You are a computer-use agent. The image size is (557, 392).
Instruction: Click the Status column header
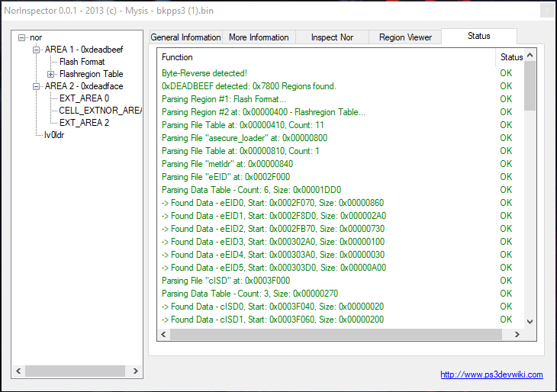(x=511, y=57)
